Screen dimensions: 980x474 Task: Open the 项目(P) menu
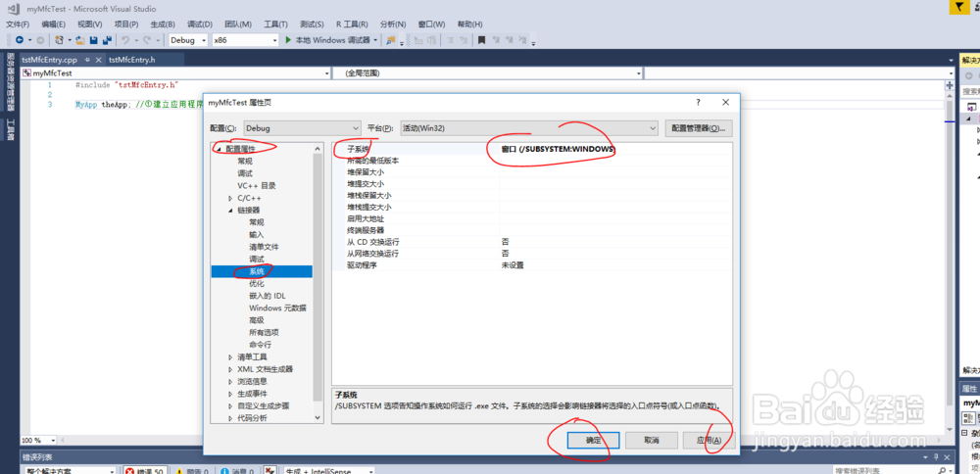point(126,24)
